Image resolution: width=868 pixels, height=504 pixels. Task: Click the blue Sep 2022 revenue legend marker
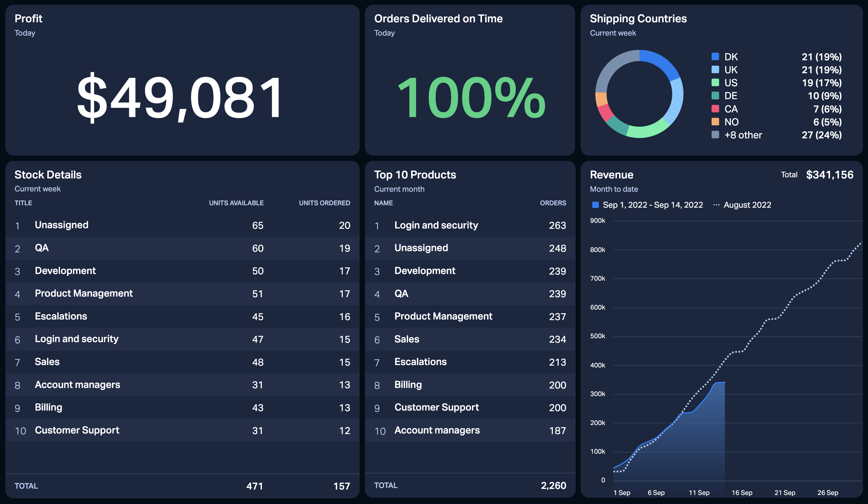tap(595, 205)
